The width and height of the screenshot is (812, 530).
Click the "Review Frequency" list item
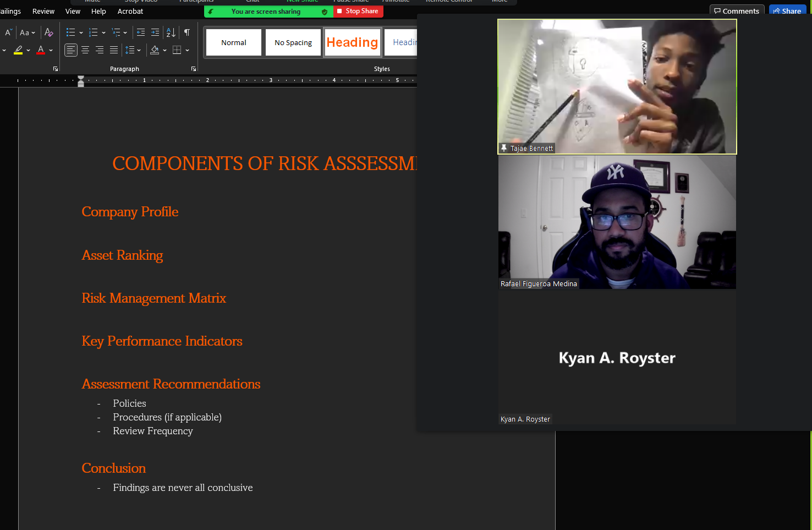(153, 431)
